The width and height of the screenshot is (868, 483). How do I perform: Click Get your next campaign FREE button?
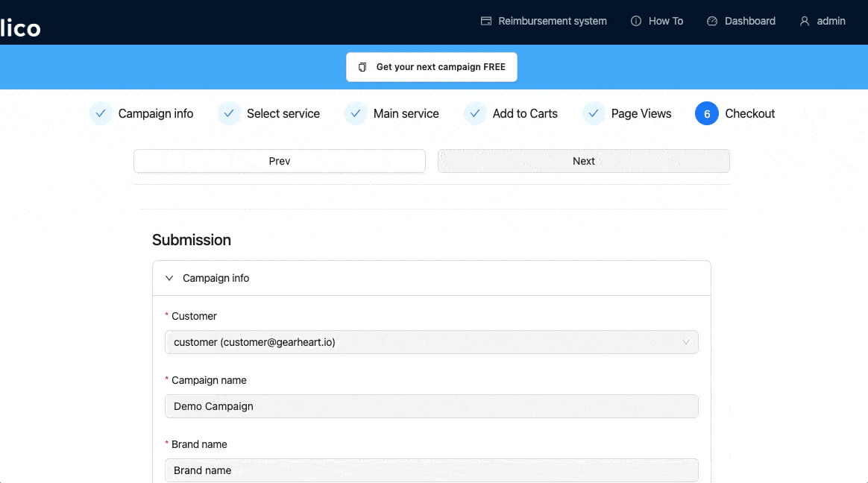[x=432, y=67]
